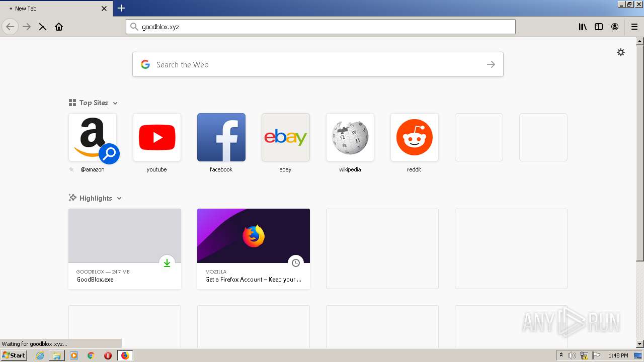Screen dimensions: 644x362
Task: Toggle the sidebar view icon
Action: pos(599,27)
